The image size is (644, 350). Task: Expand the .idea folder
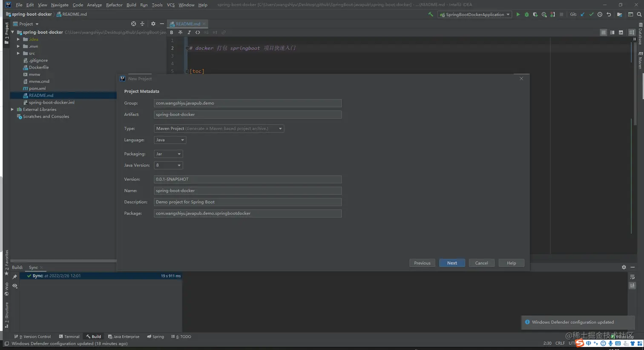18,40
